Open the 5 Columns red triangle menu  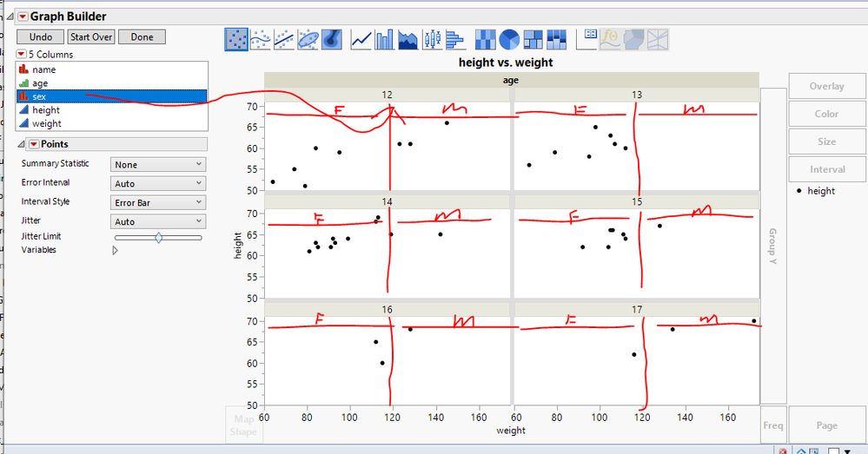(21, 54)
